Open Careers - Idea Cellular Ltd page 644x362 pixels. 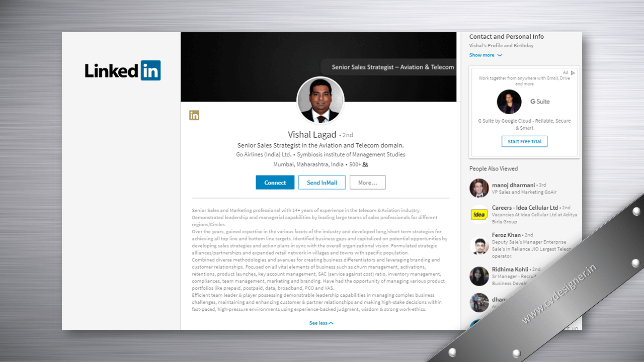tap(525, 208)
